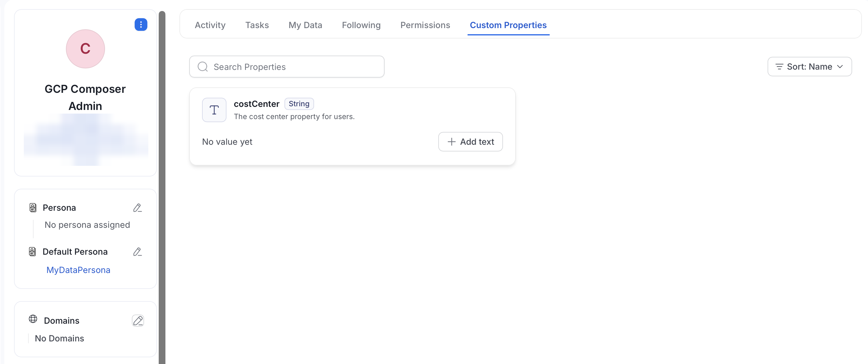Edit Default Persona with the pencil icon
Image resolution: width=868 pixels, height=364 pixels.
(137, 252)
